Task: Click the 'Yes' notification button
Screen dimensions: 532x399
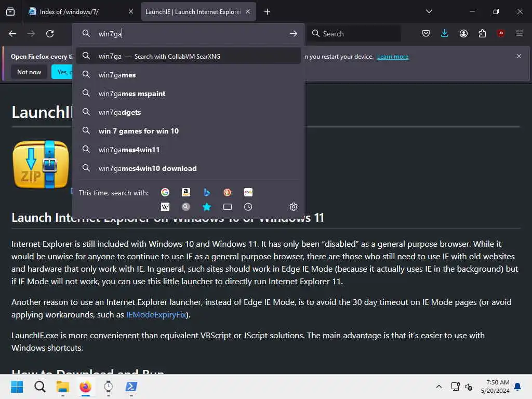Action: [x=62, y=72]
